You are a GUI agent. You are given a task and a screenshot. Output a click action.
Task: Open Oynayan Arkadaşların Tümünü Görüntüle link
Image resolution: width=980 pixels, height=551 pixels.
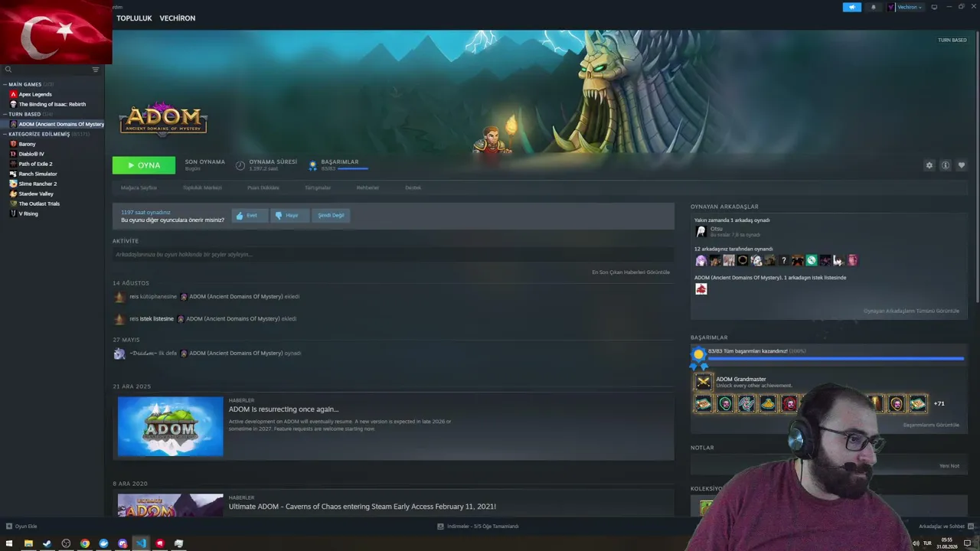click(911, 311)
